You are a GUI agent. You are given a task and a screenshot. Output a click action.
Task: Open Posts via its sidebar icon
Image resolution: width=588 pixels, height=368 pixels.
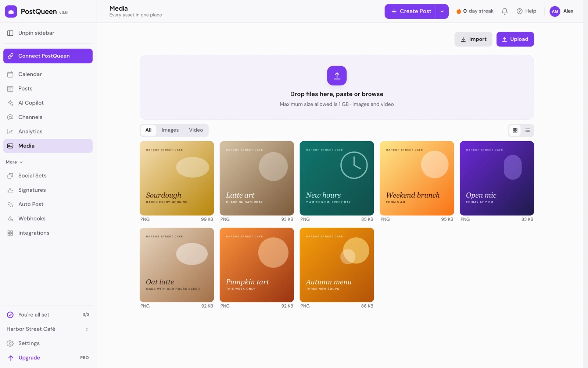10,89
